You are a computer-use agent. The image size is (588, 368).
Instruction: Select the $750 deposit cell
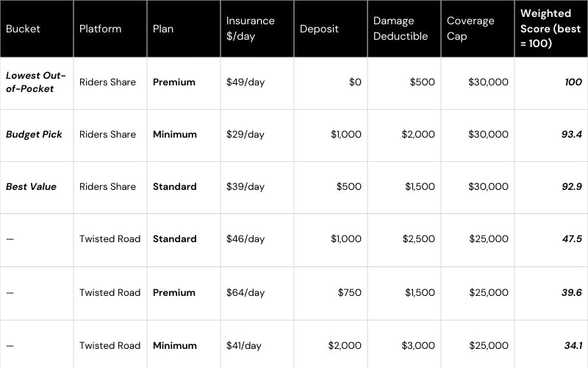pos(349,293)
